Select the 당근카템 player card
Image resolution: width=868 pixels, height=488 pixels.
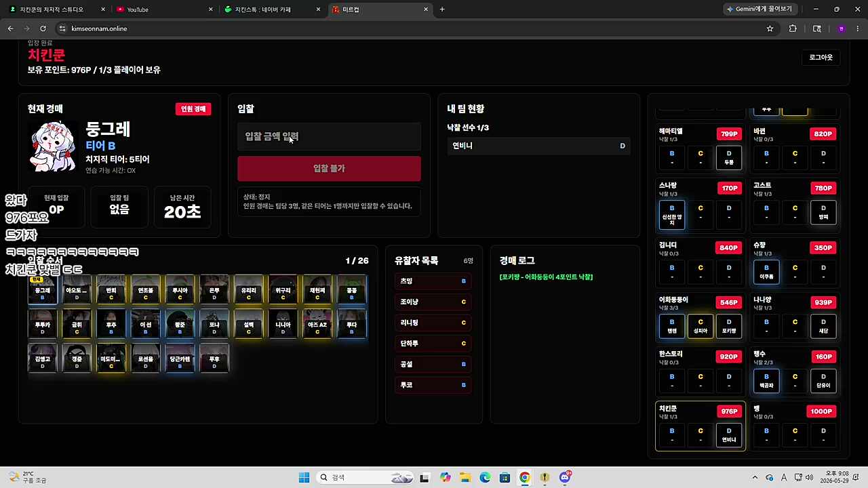tap(180, 359)
